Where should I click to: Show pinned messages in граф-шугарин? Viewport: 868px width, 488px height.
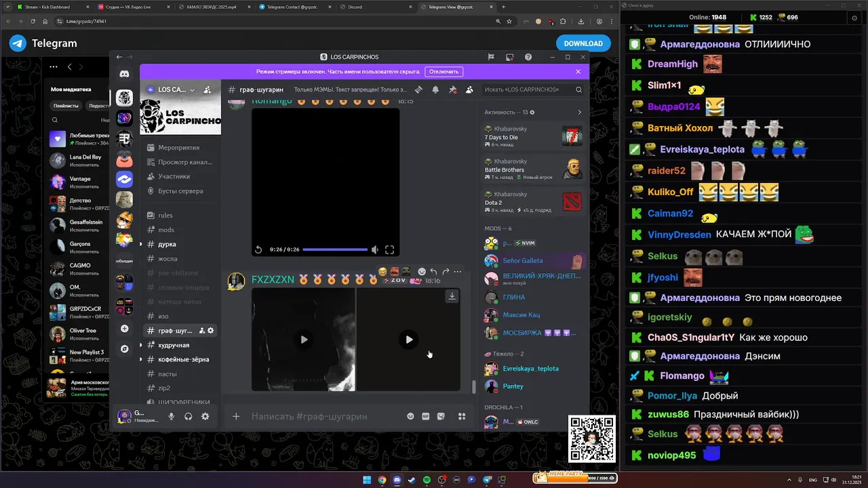452,89
